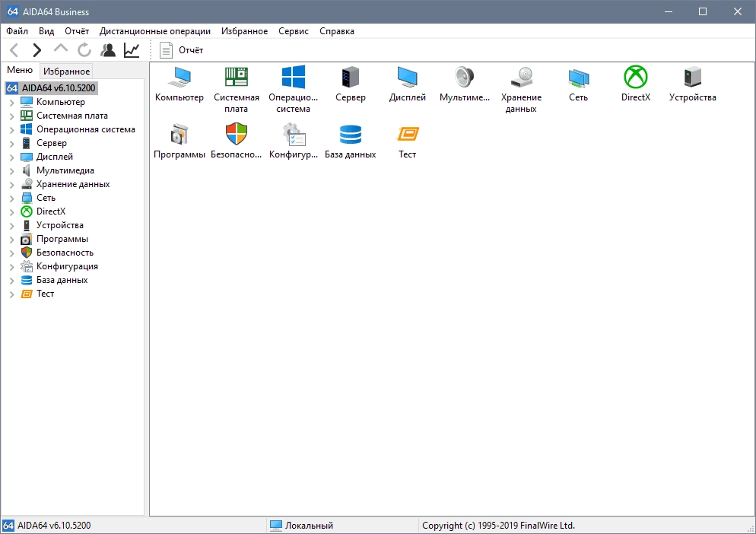Click the graph chart toolbar icon
This screenshot has width=756, height=534.
(131, 50)
